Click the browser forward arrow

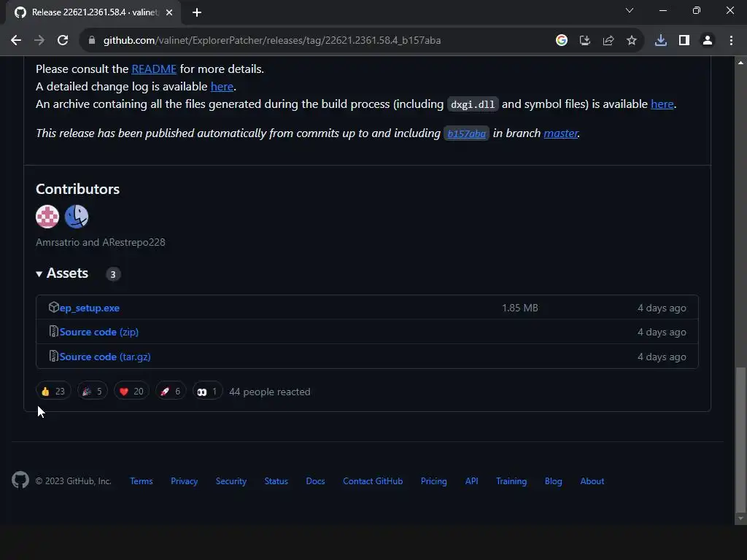click(39, 41)
